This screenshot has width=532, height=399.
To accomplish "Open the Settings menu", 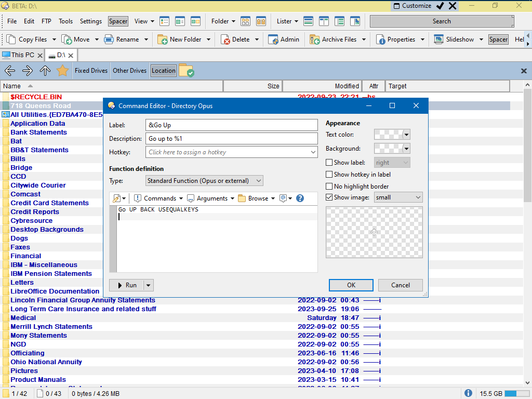I will click(x=91, y=21).
